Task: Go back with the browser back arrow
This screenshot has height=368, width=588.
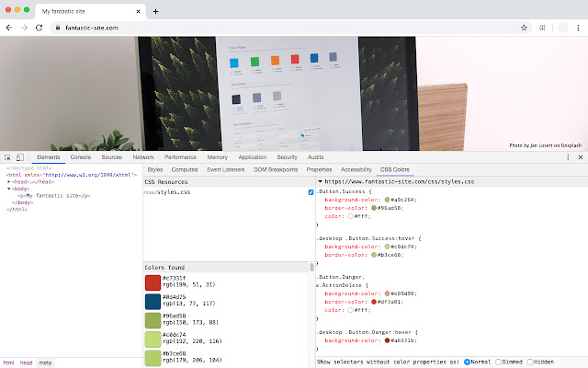Action: coord(9,28)
